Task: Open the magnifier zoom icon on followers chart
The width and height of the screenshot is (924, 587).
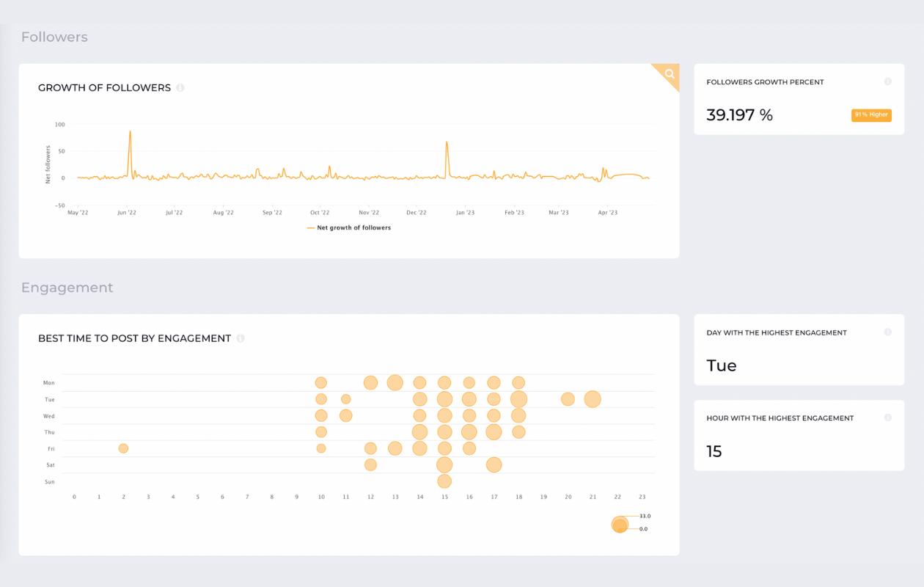Action: [670, 73]
